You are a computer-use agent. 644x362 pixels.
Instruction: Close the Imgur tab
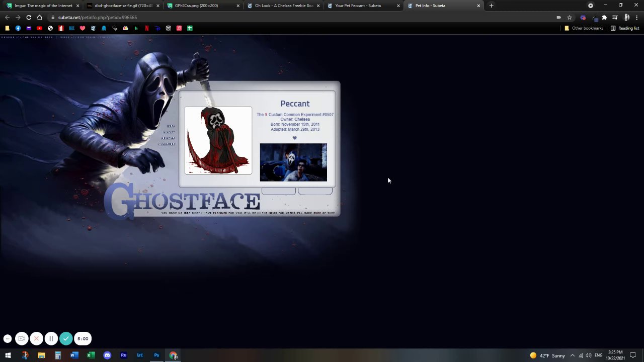coord(77,6)
